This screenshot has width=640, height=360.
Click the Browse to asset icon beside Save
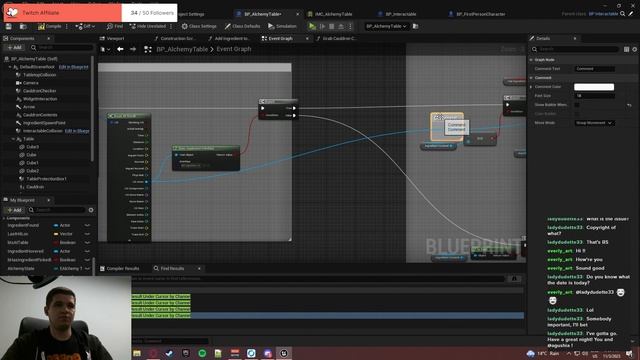tap(23, 27)
